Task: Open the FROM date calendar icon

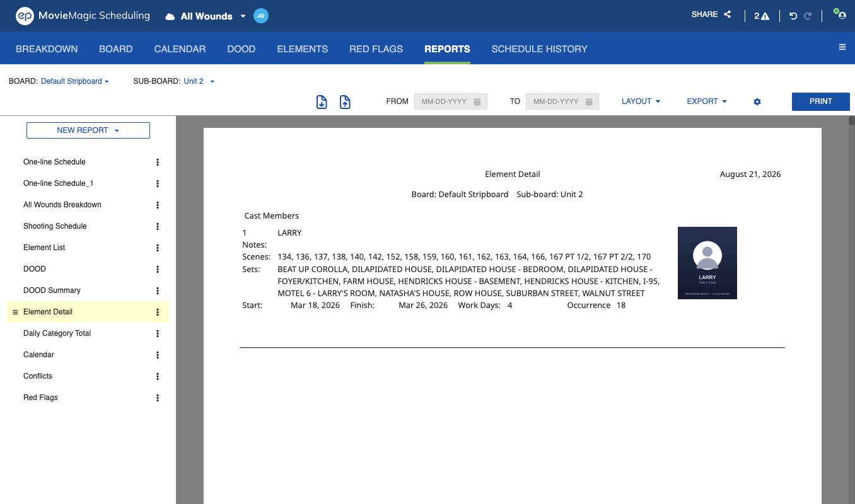Action: 477,101
